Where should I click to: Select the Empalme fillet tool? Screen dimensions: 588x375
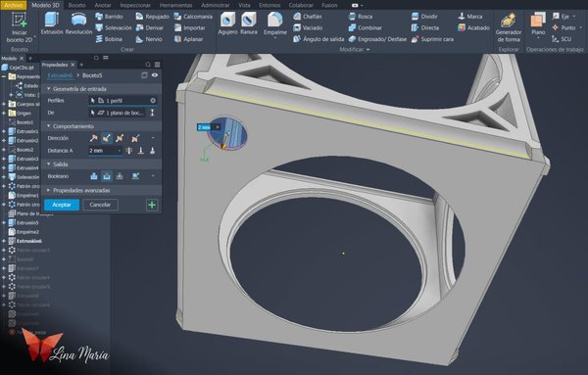pyautogui.click(x=274, y=24)
